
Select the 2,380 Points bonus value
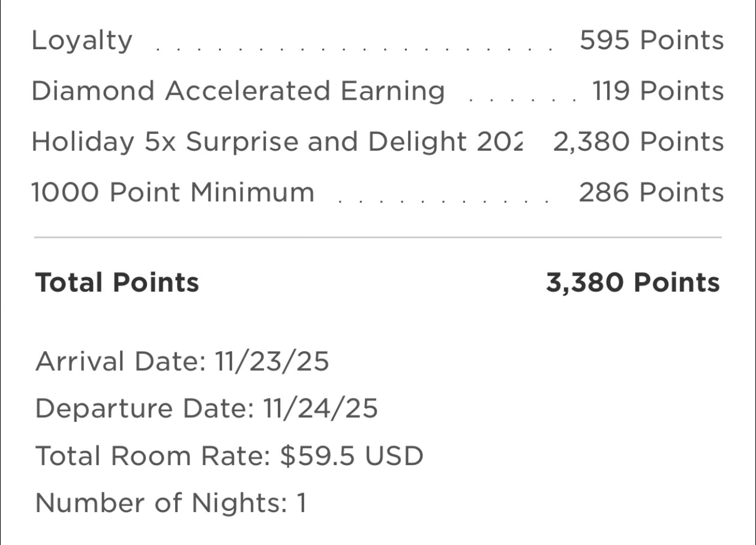(x=638, y=142)
